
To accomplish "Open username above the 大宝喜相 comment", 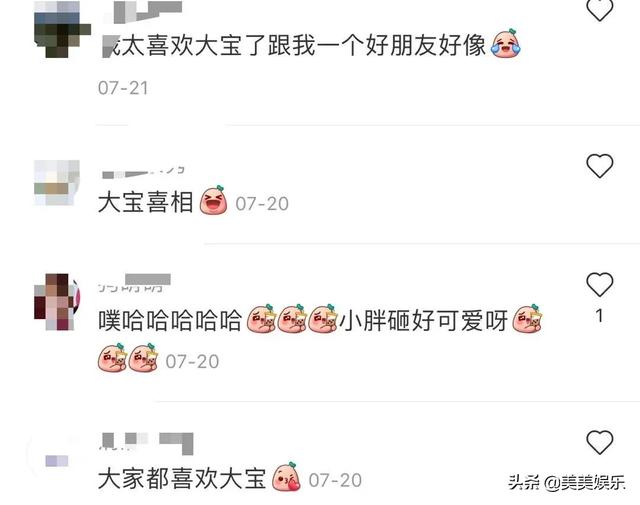I will pyautogui.click(x=143, y=172).
